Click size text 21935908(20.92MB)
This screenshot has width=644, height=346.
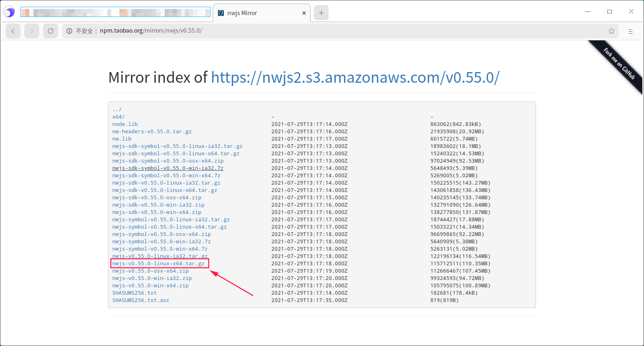457,131
